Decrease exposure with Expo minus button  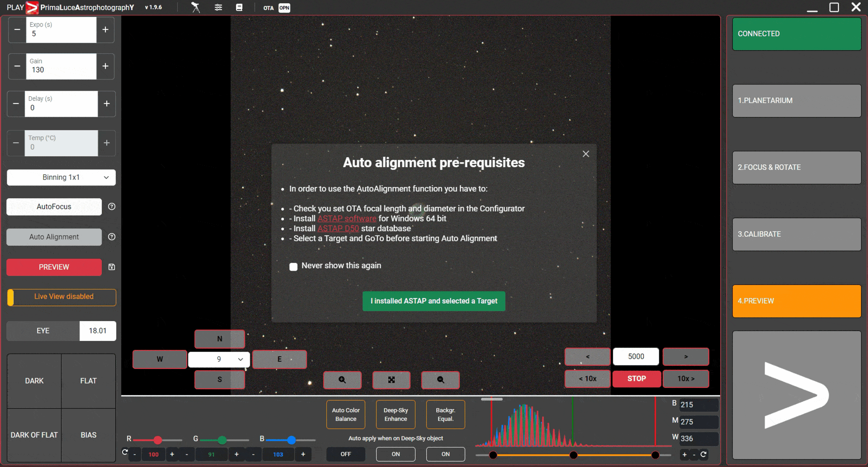17,30
